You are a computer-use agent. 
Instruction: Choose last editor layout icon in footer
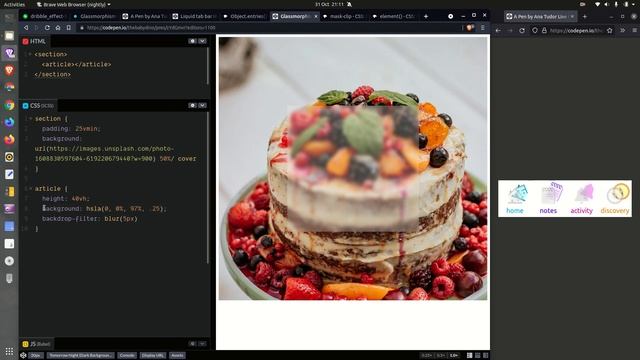(485, 356)
